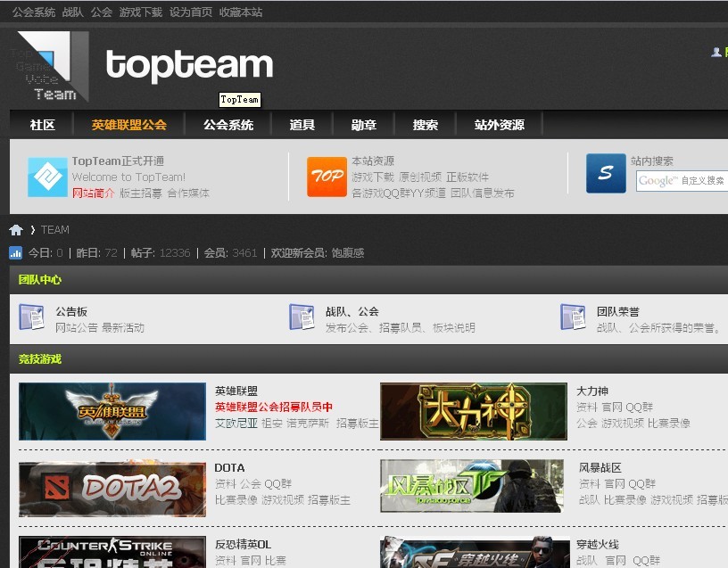Open new member 饱腹感 profile
The width and height of the screenshot is (728, 568).
(x=348, y=253)
